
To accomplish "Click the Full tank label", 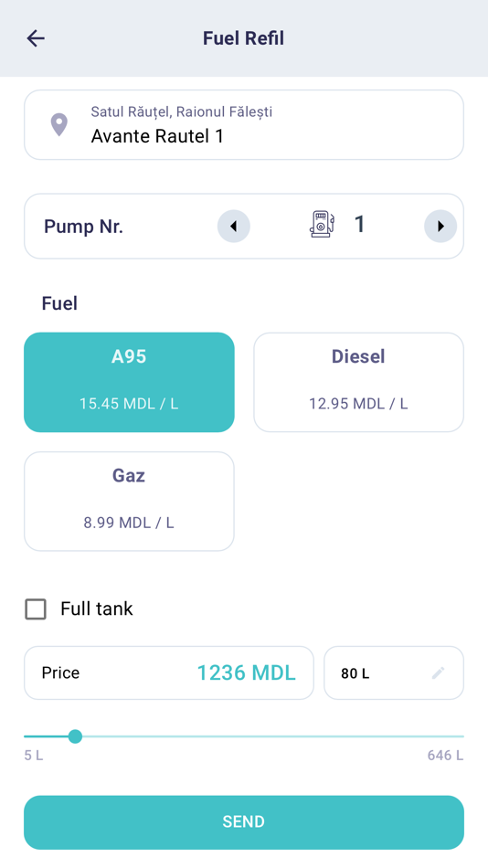I will pos(97,609).
